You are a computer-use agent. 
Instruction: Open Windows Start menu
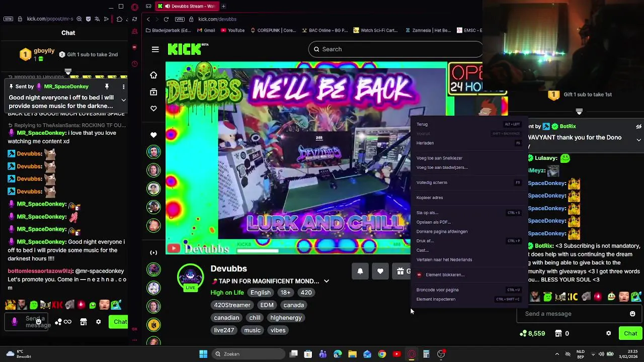pos(203,354)
